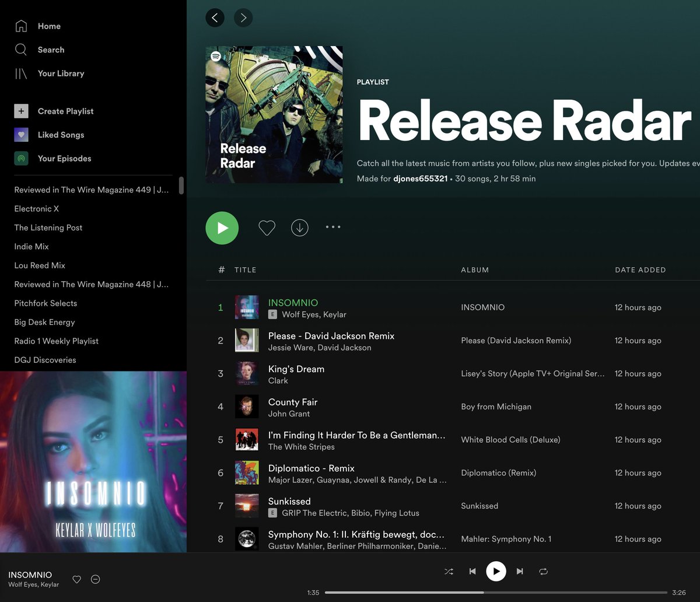The height and width of the screenshot is (602, 700).
Task: Click the Diplomatico - Remix track title
Action: point(311,468)
